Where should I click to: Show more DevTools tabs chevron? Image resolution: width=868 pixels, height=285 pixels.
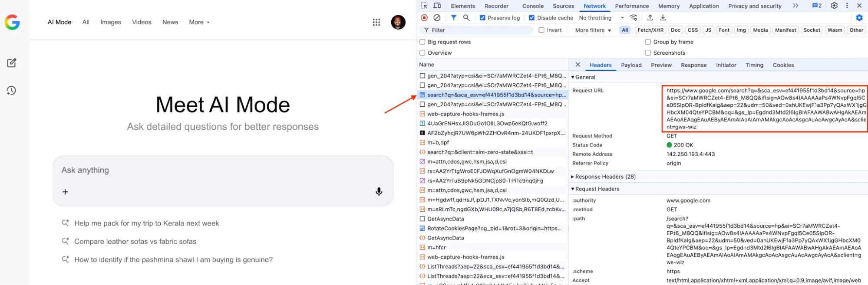coord(795,6)
